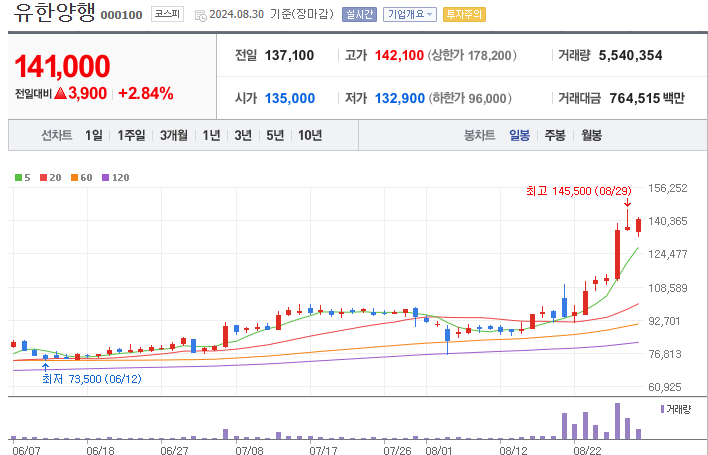Click the 60,925 price axis label
The image size is (708, 455).
click(665, 387)
